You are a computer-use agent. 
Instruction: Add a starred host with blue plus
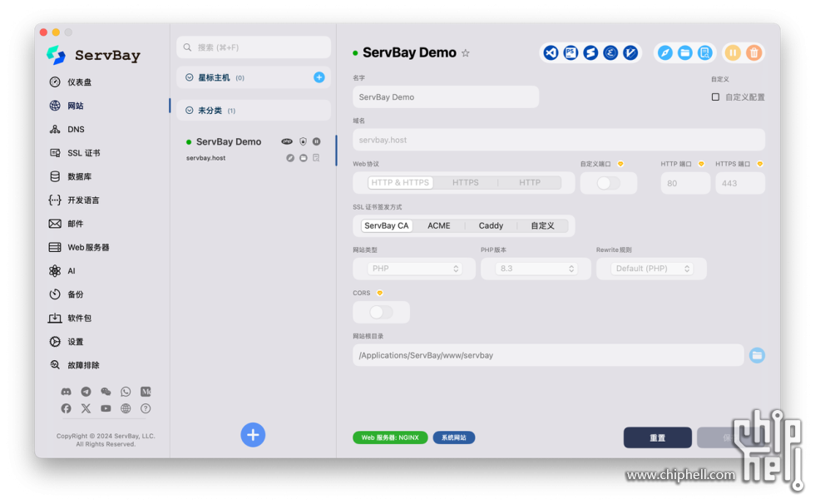(319, 77)
